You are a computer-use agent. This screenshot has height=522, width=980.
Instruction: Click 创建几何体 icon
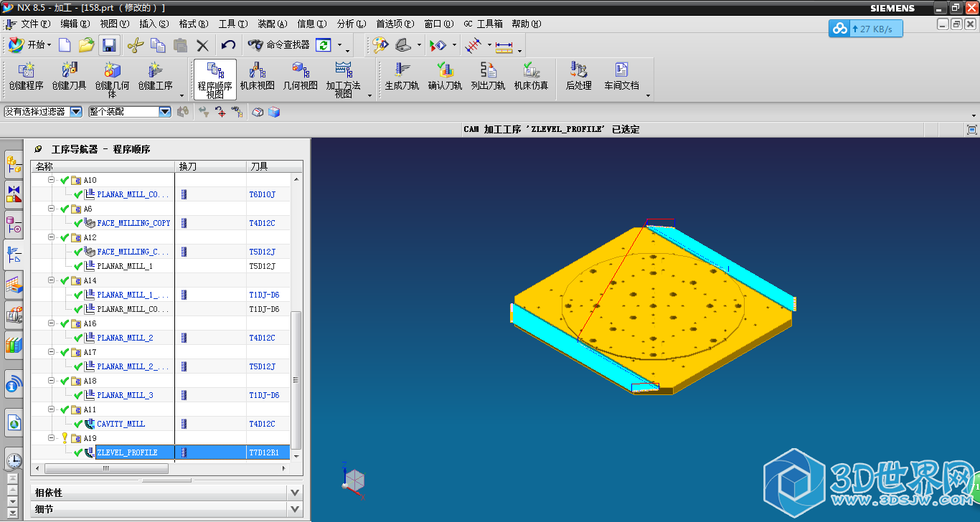[x=113, y=79]
